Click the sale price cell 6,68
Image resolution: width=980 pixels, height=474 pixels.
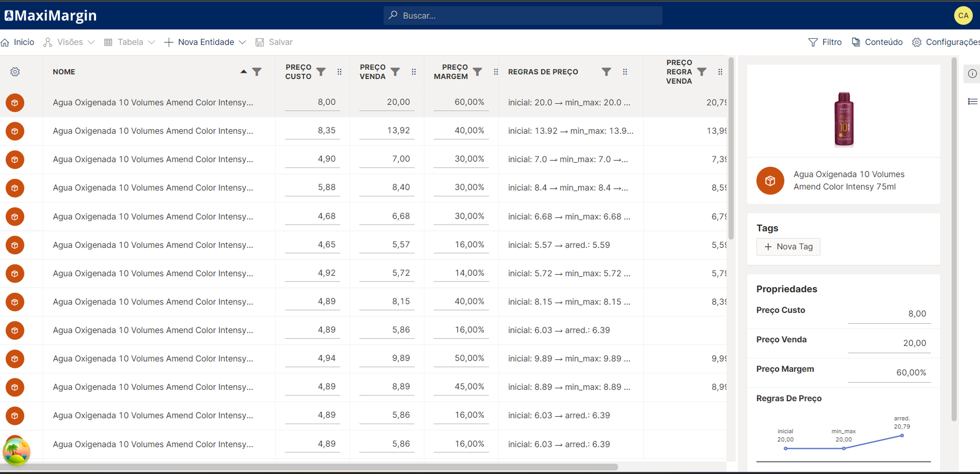[387, 217]
